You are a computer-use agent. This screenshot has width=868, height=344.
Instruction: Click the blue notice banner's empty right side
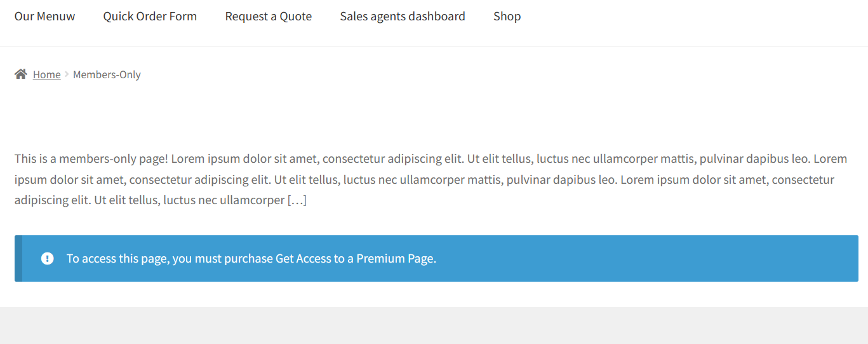[x=648, y=259]
